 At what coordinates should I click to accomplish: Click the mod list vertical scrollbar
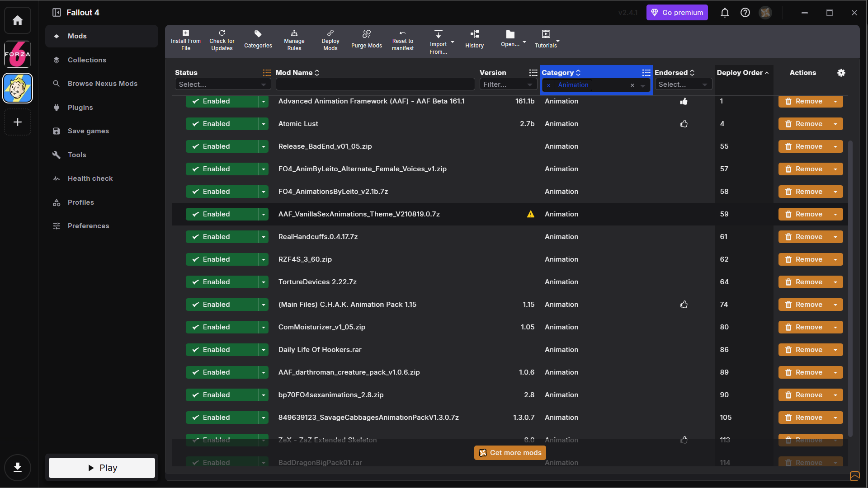[x=851, y=288]
